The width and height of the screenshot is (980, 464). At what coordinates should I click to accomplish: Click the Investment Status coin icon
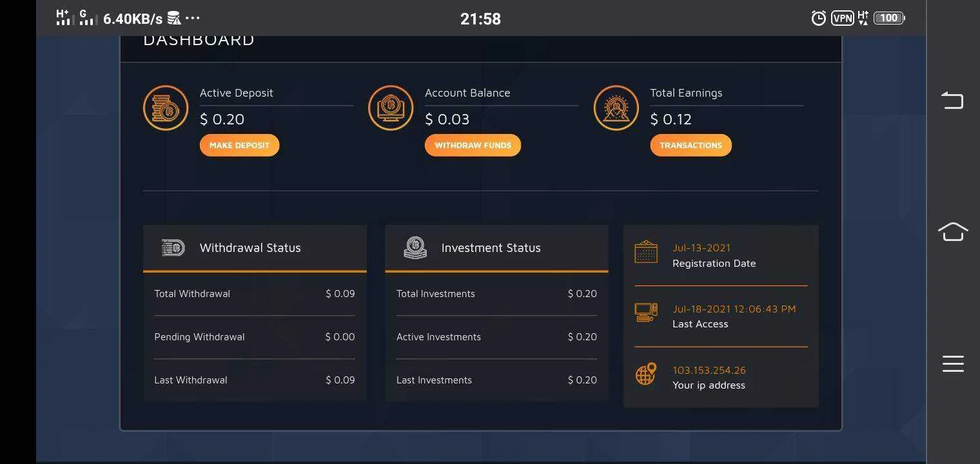click(415, 247)
